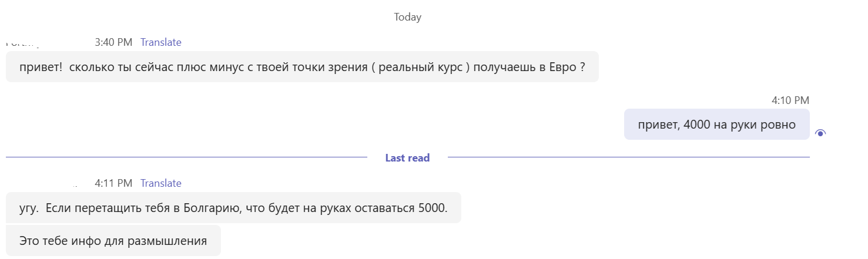Click the sent message "привет, 4000 на руки ровно"
The image size is (868, 259).
tap(716, 125)
